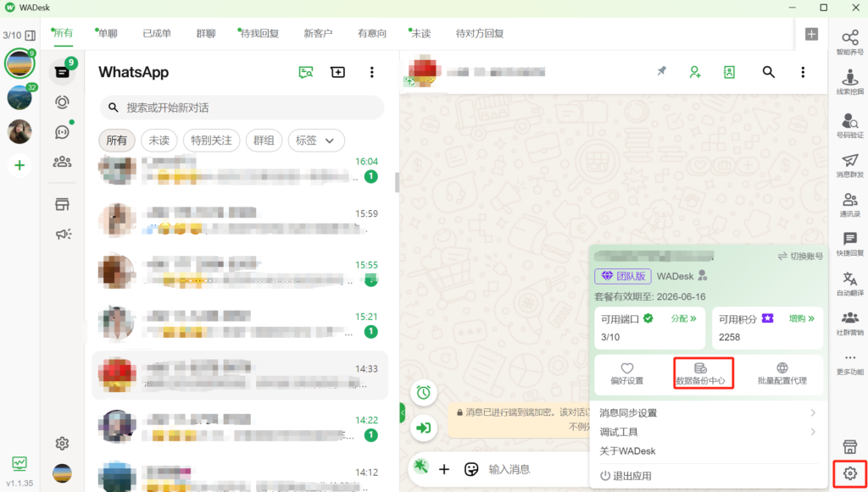This screenshot has height=492, width=868.
Task: Click 分配 next to 可用端口
Action: (x=684, y=318)
